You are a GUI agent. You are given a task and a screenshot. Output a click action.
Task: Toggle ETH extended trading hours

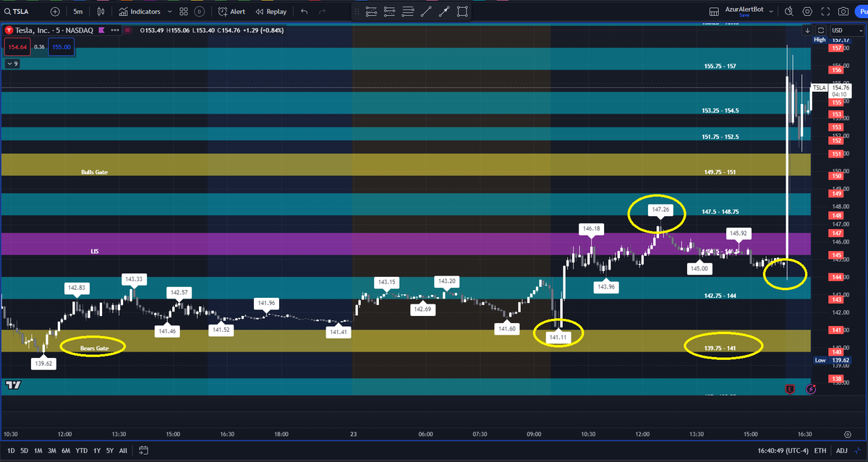tap(820, 450)
